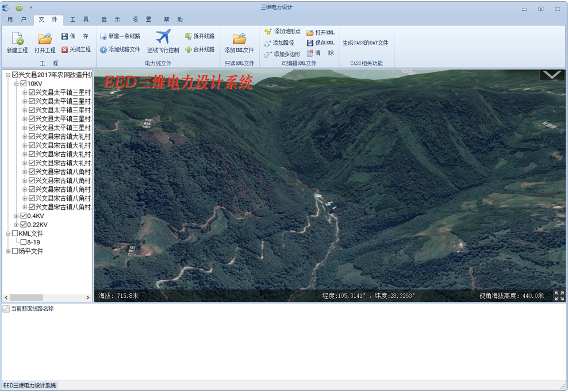Click the 新建工程 new project icon
The width and height of the screenshot is (568, 392).
pyautogui.click(x=17, y=39)
